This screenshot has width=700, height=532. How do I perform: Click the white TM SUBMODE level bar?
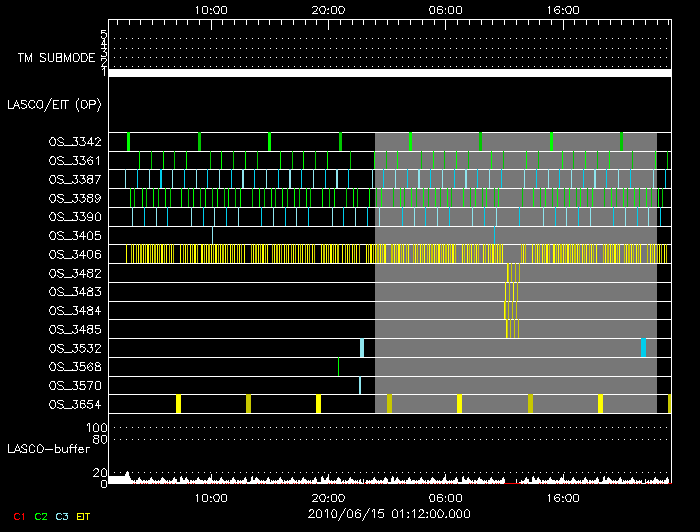(x=388, y=73)
